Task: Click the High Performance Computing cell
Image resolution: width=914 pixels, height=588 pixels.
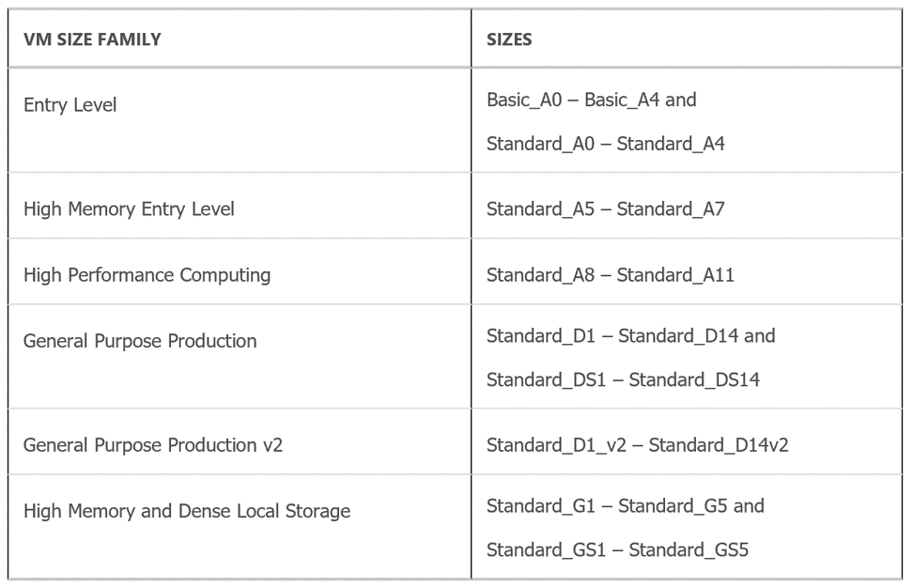Action: pyautogui.click(x=147, y=275)
